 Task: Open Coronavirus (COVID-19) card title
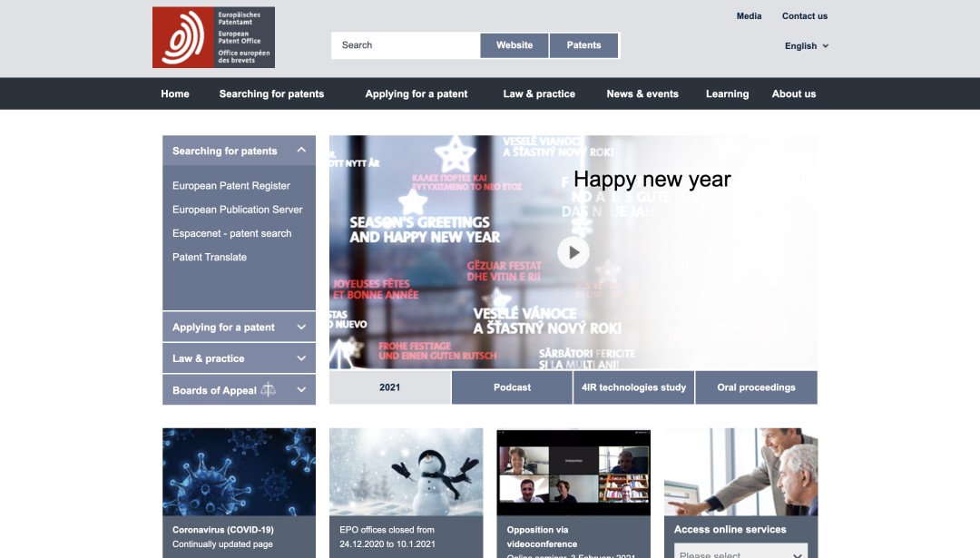coord(223,529)
